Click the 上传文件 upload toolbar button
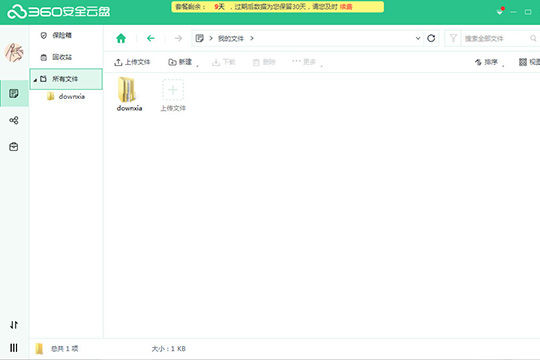Viewport: 540px width, 360px height. tap(132, 62)
